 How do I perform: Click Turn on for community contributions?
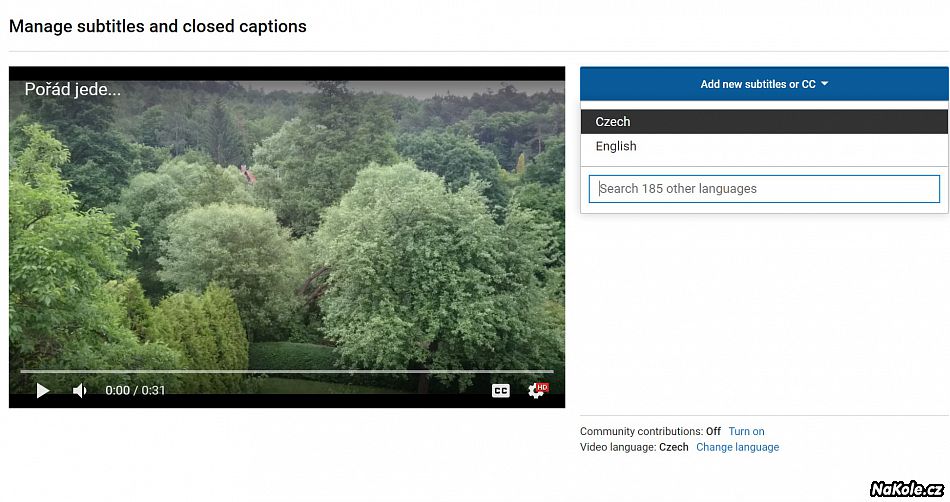tap(746, 431)
